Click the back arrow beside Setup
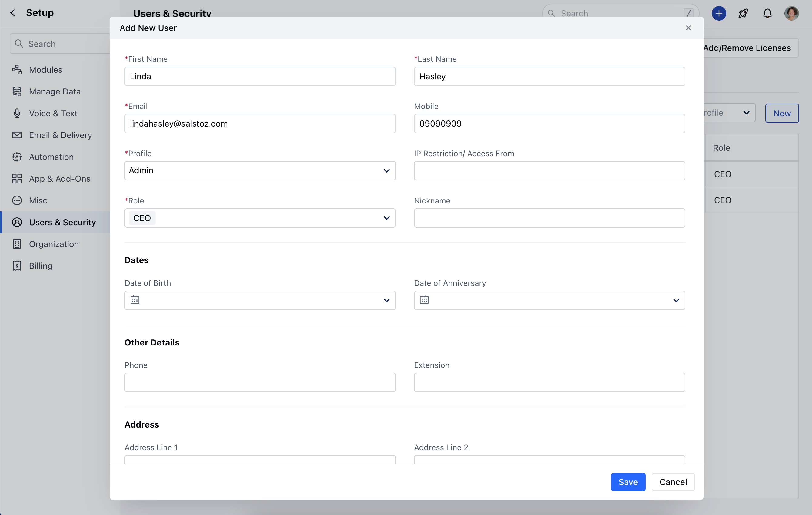This screenshot has height=515, width=812. pos(13,13)
